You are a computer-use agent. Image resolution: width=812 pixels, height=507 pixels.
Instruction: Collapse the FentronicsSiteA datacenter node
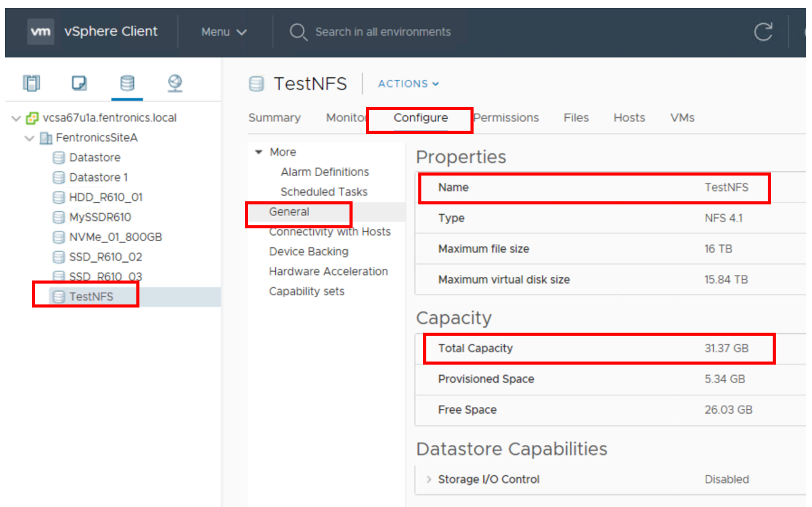point(29,138)
